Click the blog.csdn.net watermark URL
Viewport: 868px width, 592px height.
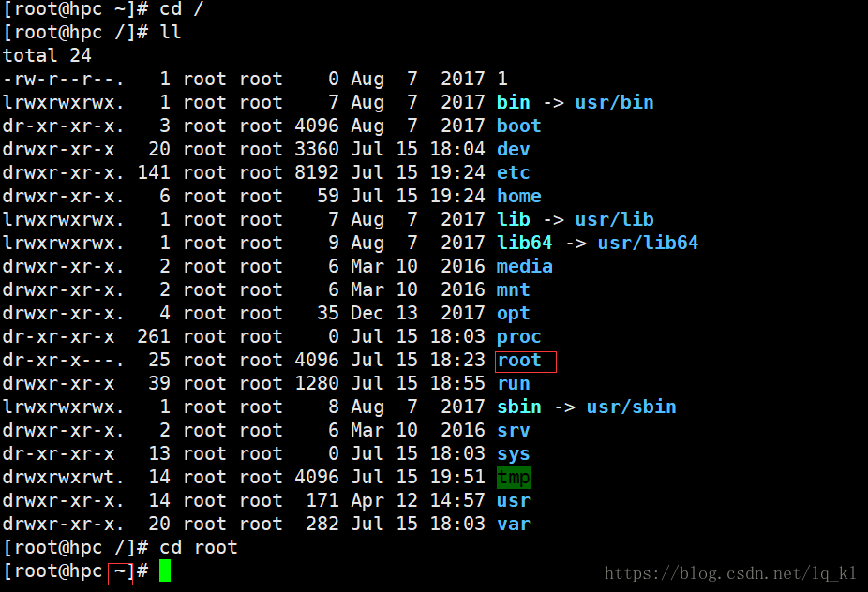(x=730, y=573)
